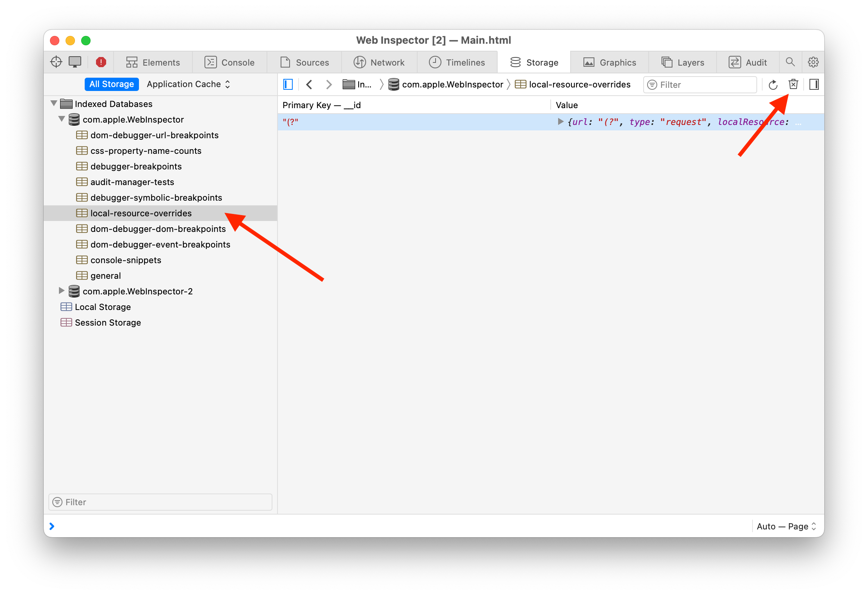Image resolution: width=868 pixels, height=595 pixels.
Task: Select console-snippets store
Action: tap(161, 260)
